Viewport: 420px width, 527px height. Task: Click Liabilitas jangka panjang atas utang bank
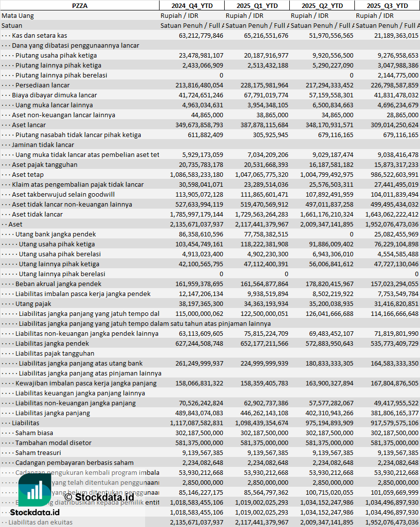pyautogui.click(x=81, y=363)
